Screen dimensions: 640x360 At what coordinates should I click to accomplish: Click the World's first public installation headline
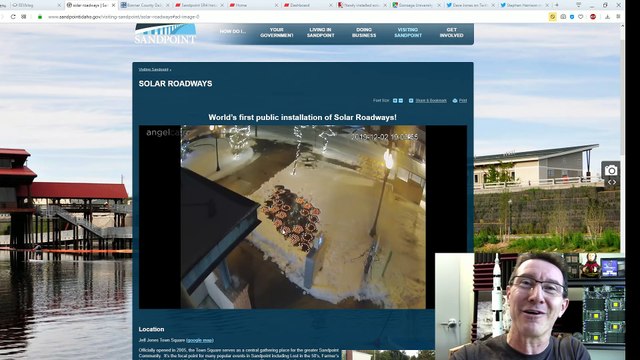[302, 117]
